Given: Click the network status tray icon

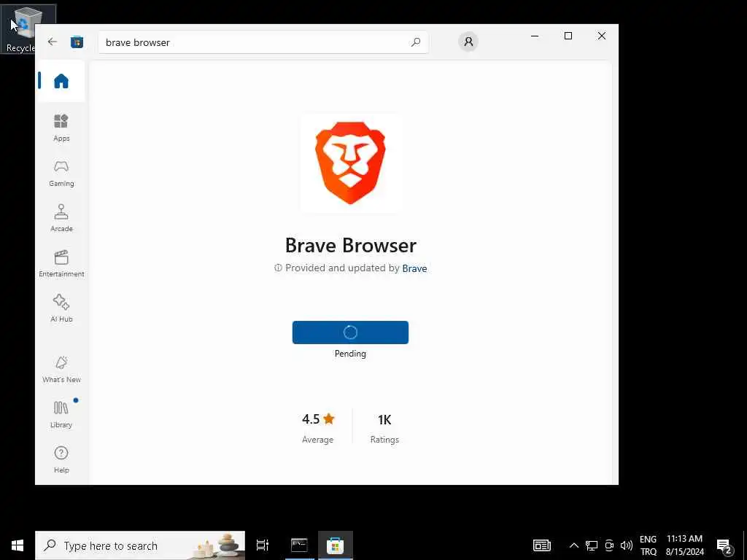Looking at the screenshot, I should click(592, 545).
